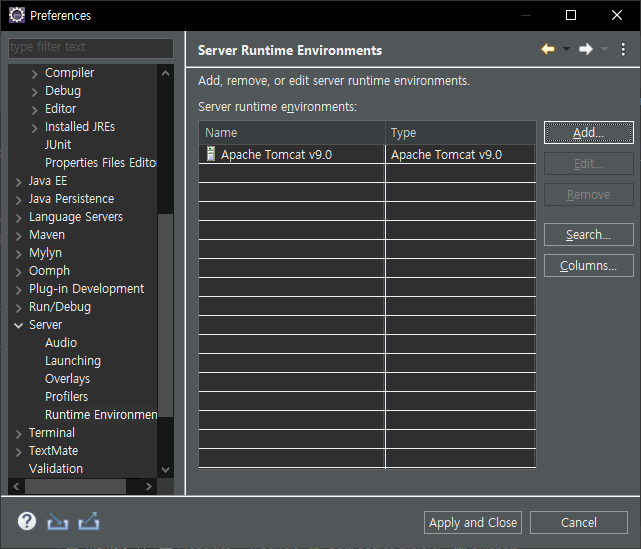641x549 pixels.
Task: Expand the Java Persistence node
Action: (x=18, y=199)
